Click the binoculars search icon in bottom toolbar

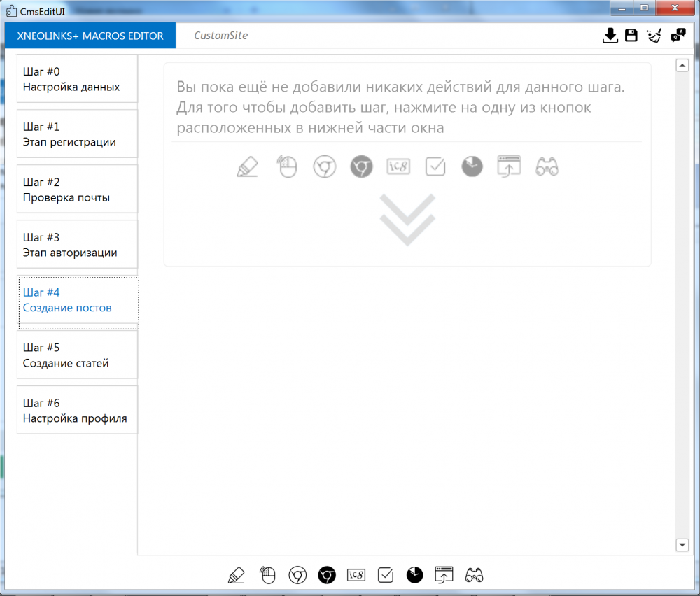coord(474,575)
